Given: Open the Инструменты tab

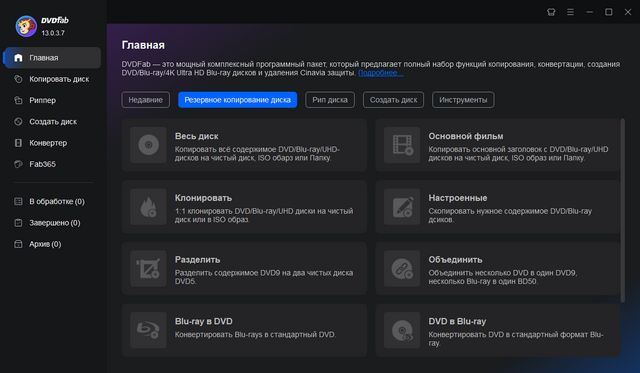Looking at the screenshot, I should click(x=463, y=100).
